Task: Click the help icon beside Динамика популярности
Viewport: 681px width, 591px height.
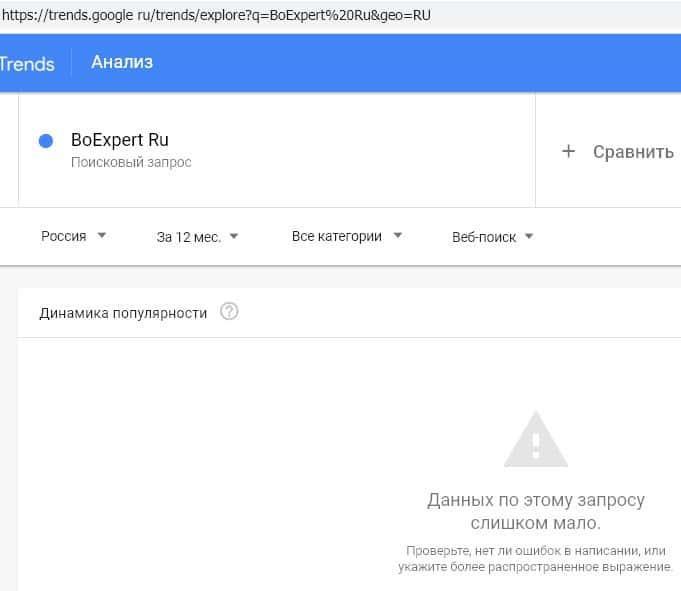Action: tap(229, 312)
